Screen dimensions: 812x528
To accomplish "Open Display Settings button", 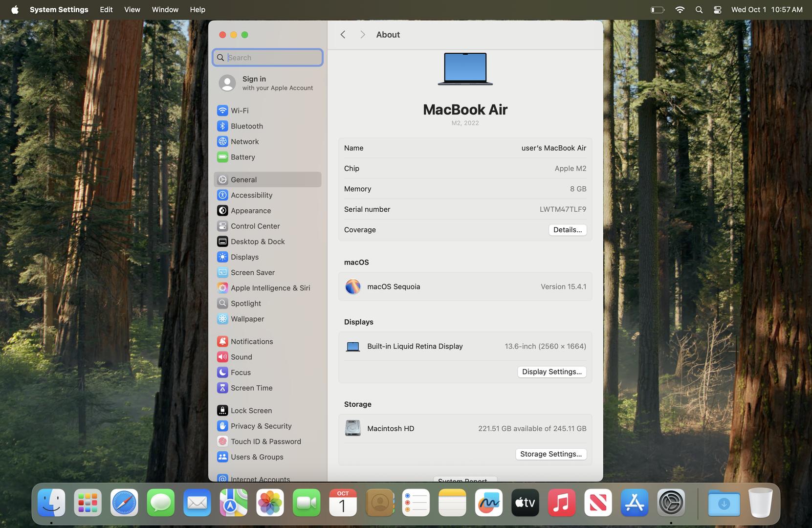I will (x=551, y=372).
